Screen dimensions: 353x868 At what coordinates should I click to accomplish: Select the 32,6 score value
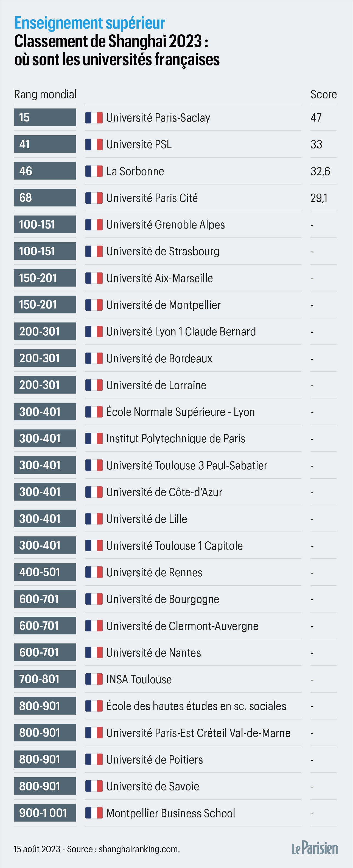coord(320,171)
